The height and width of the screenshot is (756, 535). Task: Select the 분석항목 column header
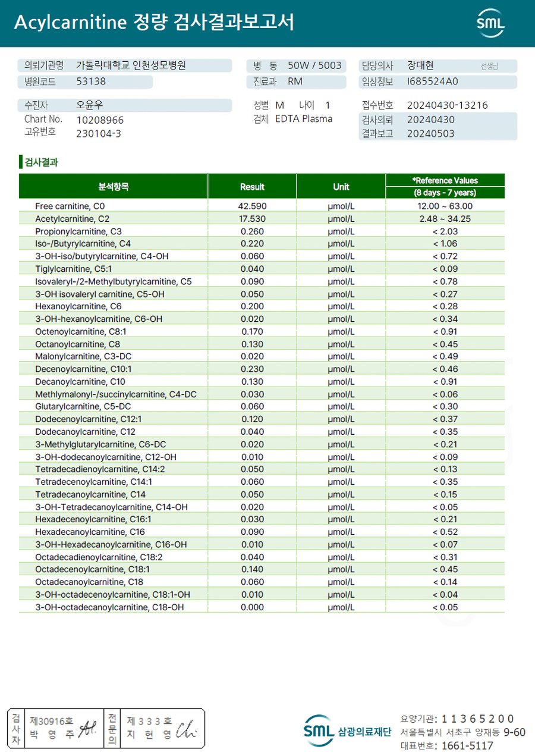pos(114,186)
